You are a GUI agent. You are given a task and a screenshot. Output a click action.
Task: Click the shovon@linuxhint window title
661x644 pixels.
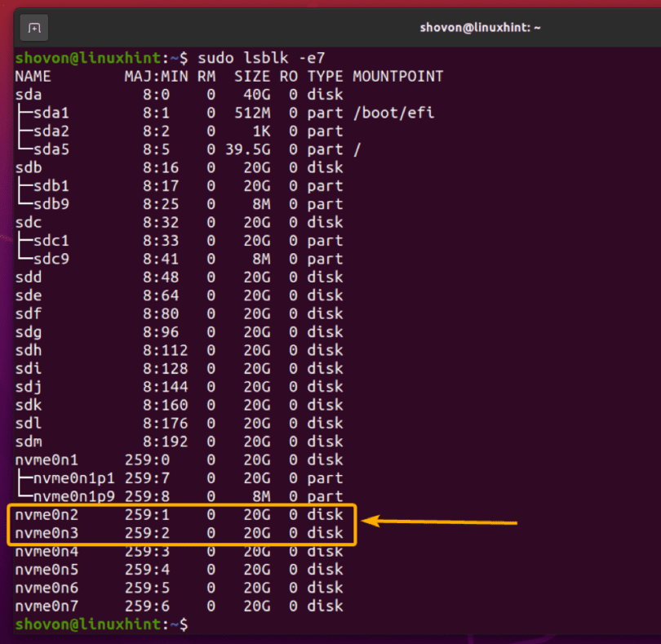coord(480,28)
